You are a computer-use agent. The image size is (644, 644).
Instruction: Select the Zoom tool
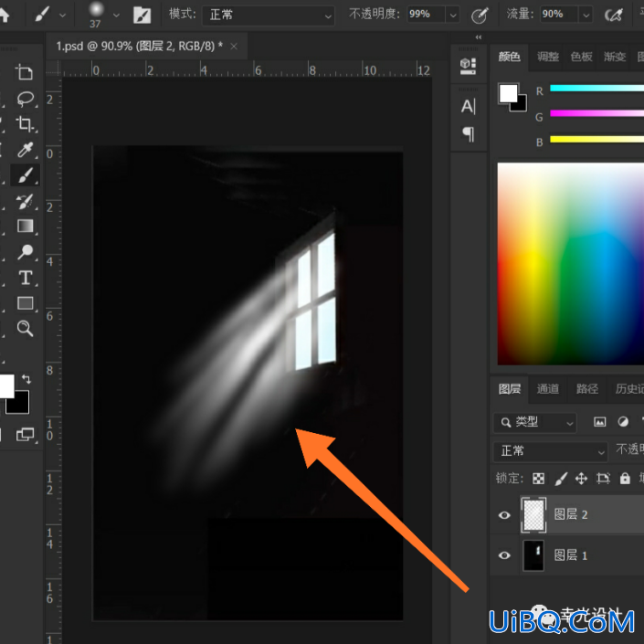tap(25, 329)
